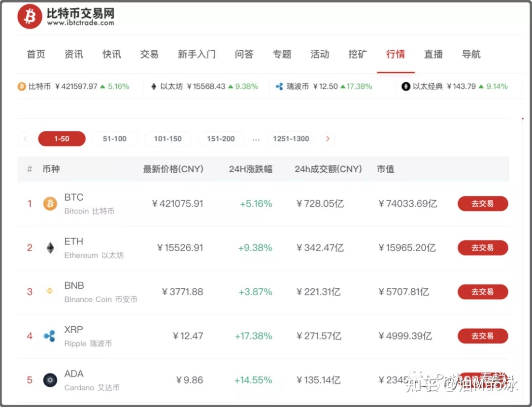This screenshot has height=407, width=532.
Task: Expand the ellipsis between page ranges
Action: 256,139
